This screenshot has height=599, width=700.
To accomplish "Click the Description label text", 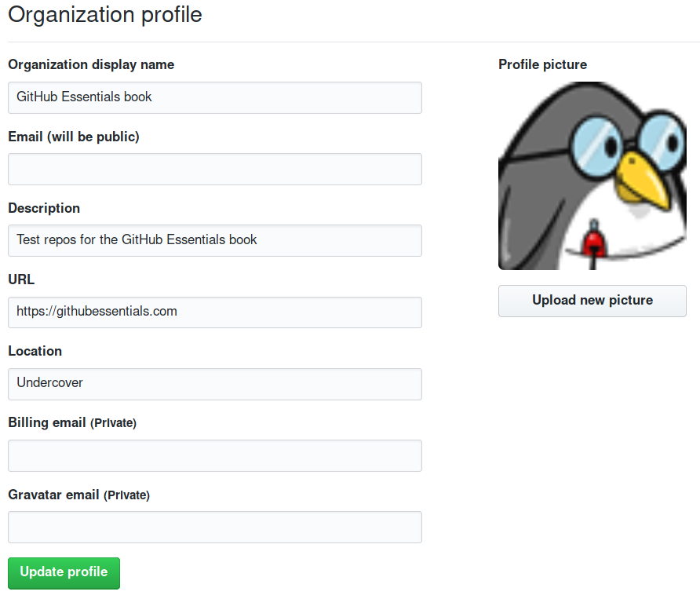I will point(44,208).
